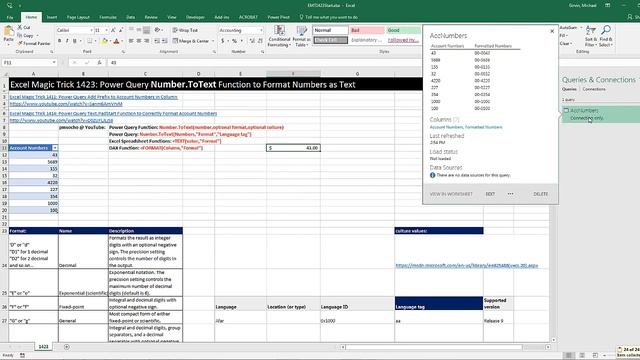Apply the Good green cell style
The height and width of the screenshot is (360, 640).
pyautogui.click(x=403, y=30)
